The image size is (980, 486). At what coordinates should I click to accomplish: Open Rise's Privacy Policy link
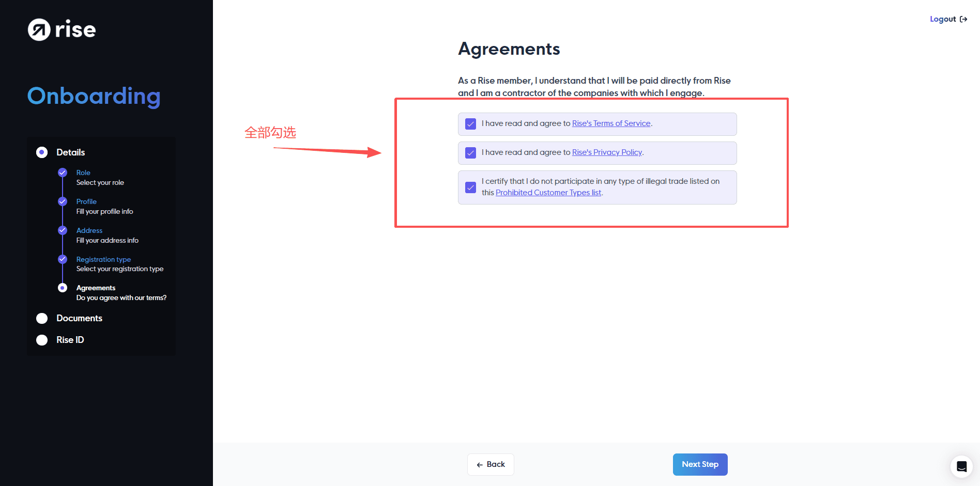click(607, 152)
